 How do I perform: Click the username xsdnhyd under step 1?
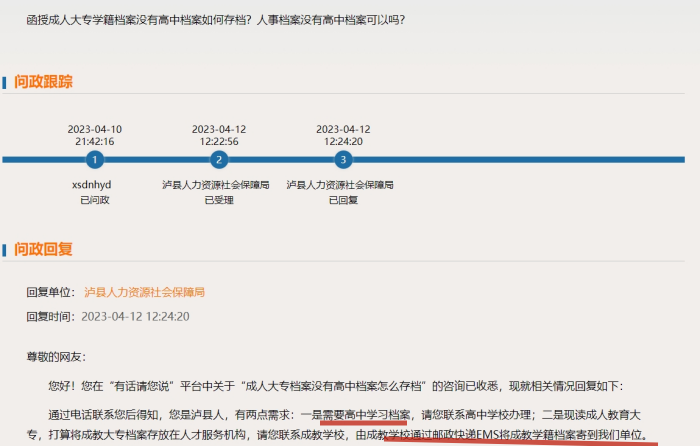pos(92,184)
